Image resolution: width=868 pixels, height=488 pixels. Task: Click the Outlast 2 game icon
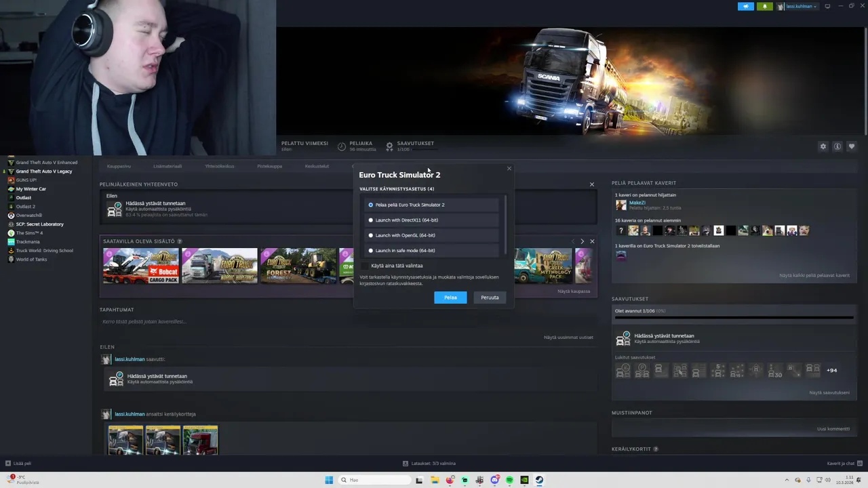tap(11, 207)
